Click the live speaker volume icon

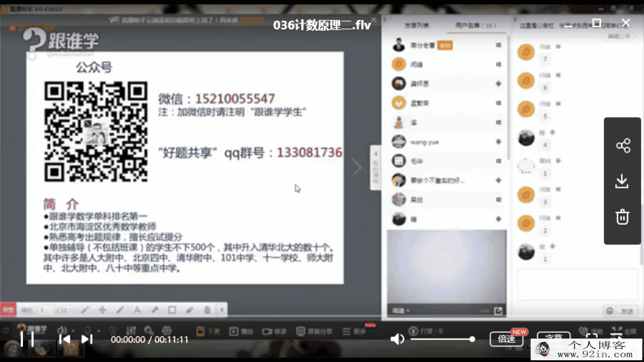62,331
